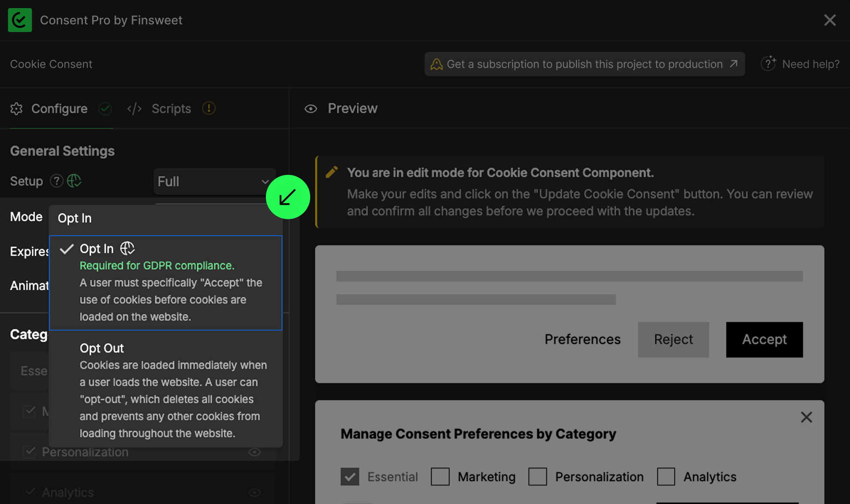The height and width of the screenshot is (504, 850).
Task: Click the yellow warning icon beside Scripts
Action: coord(209,108)
